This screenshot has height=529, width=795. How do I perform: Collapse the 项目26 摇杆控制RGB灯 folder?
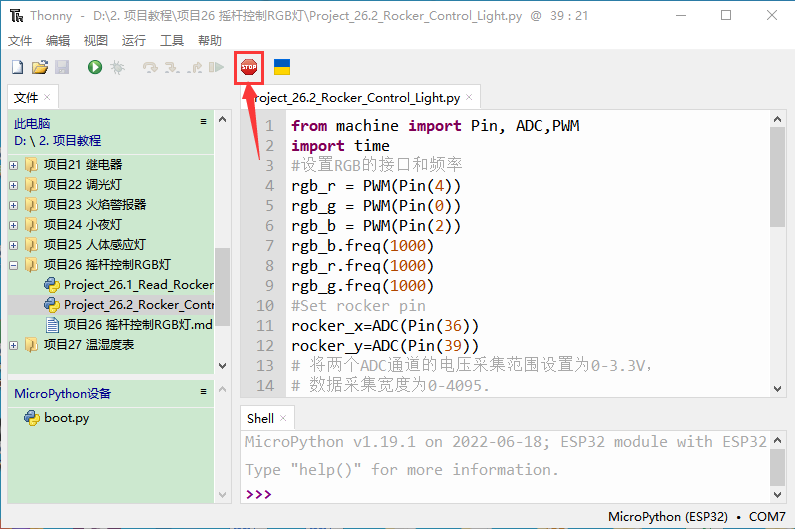pyautogui.click(x=14, y=265)
